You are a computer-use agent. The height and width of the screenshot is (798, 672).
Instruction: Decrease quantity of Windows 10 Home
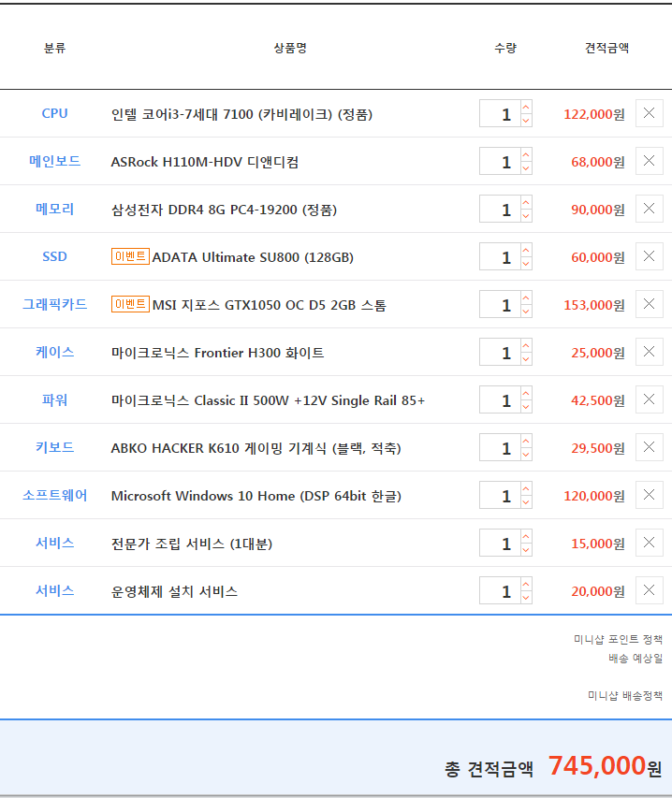click(526, 501)
